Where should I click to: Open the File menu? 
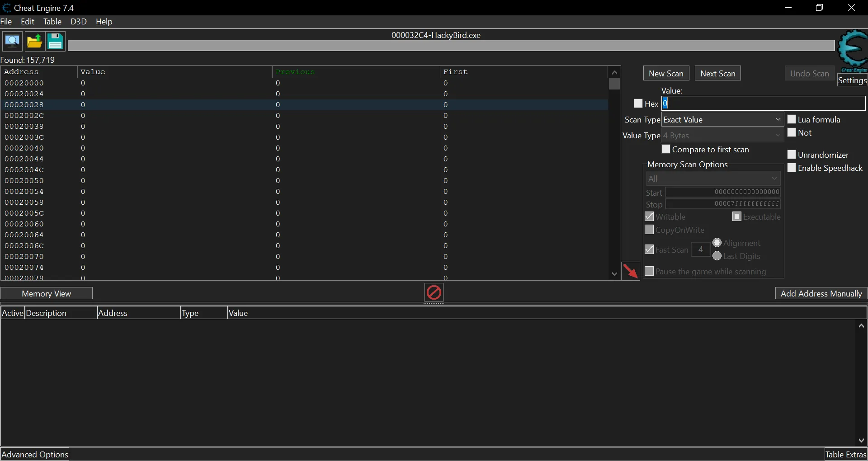(x=6, y=22)
